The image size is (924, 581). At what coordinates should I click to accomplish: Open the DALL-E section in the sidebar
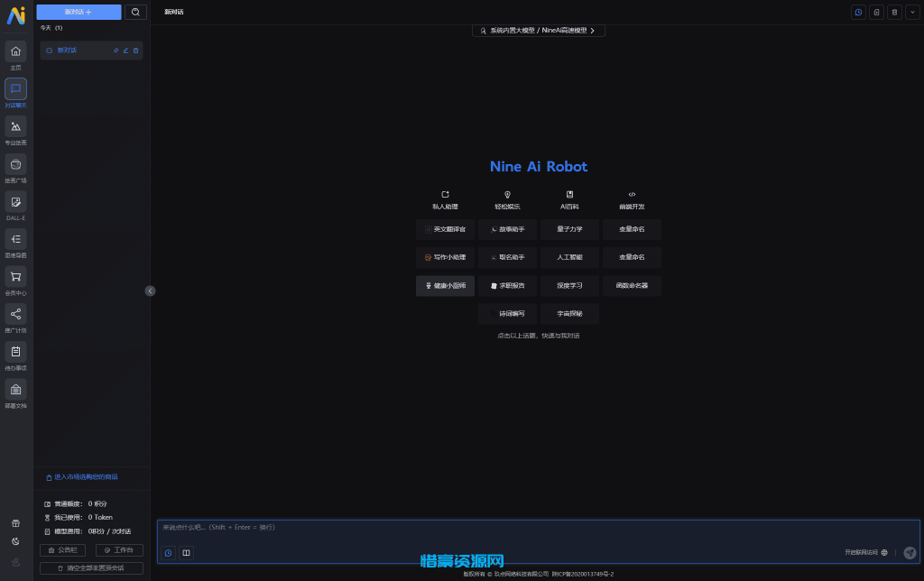[15, 204]
